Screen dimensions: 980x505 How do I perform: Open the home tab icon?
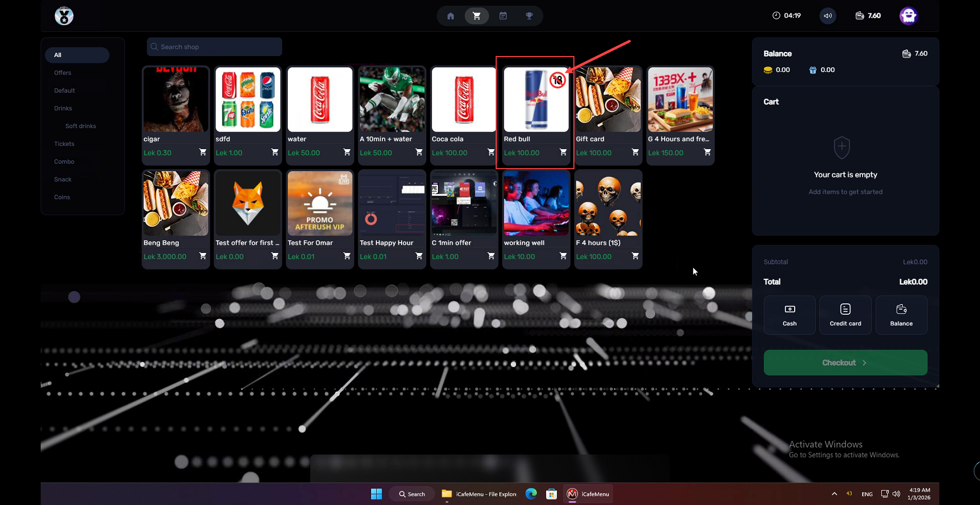point(450,16)
